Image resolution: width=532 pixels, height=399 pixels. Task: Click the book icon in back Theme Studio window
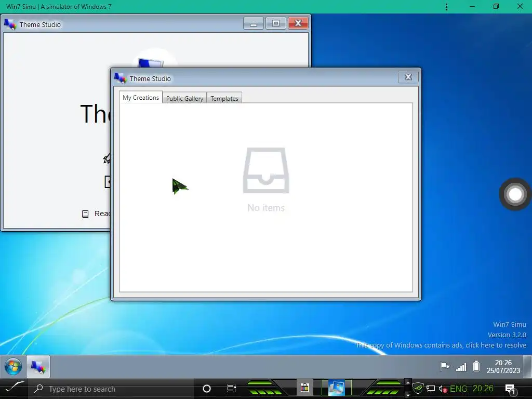(85, 214)
